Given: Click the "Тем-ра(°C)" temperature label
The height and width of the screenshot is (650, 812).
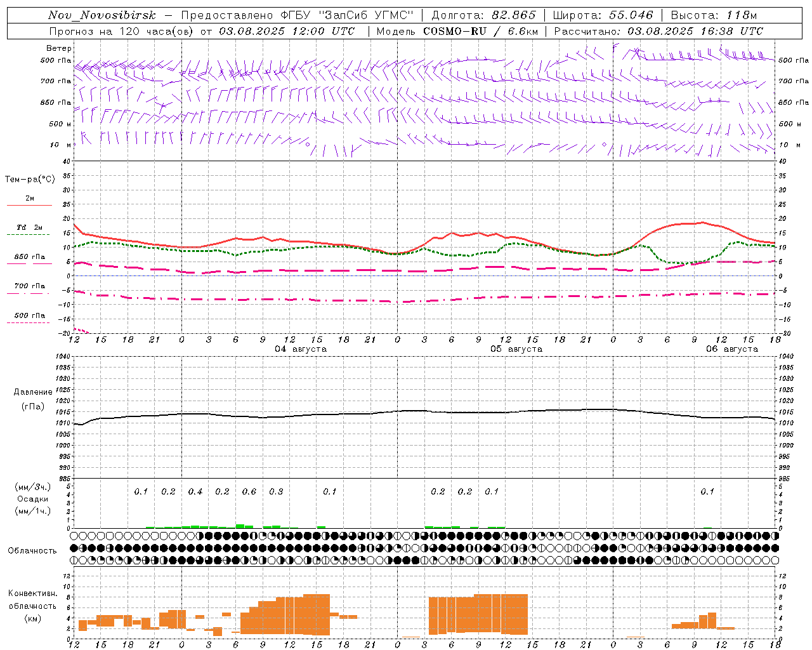Looking at the screenshot, I should 30,180.
